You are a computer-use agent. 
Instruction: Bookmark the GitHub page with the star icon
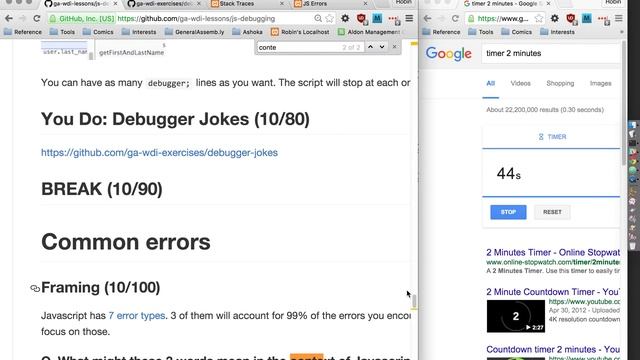click(x=329, y=18)
